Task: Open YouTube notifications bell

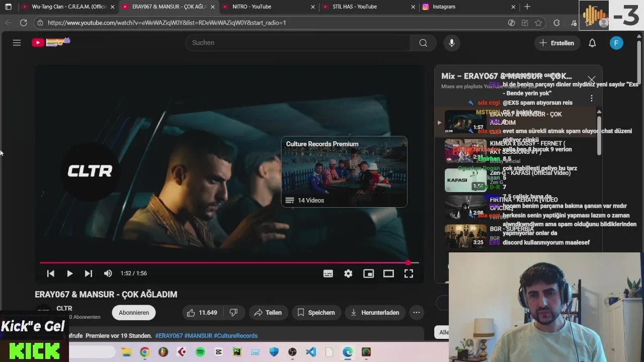Action: tap(592, 43)
